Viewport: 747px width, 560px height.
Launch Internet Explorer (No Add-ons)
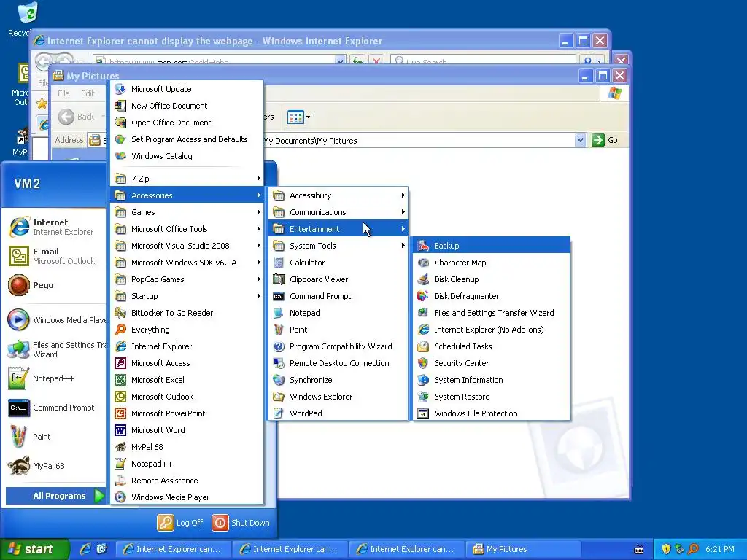(x=491, y=330)
